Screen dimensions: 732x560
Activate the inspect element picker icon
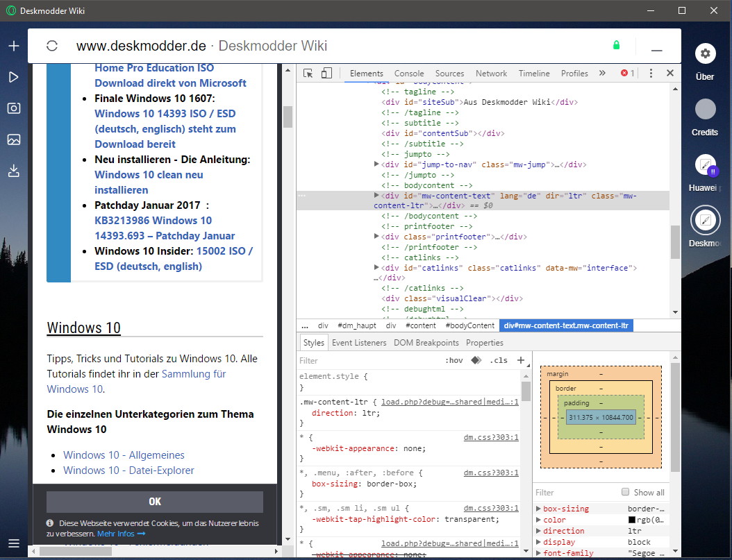click(x=308, y=73)
